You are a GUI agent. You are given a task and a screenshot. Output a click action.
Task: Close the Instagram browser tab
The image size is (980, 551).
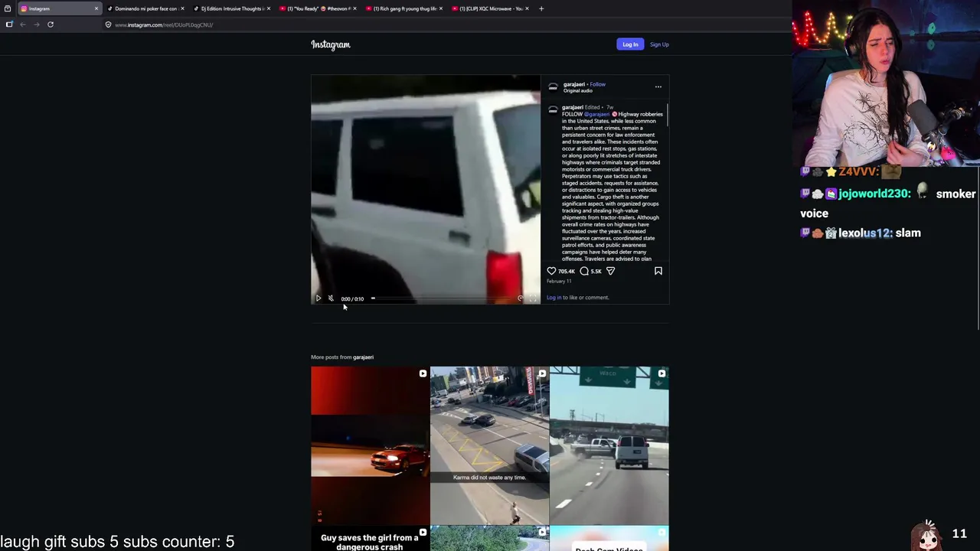[96, 8]
